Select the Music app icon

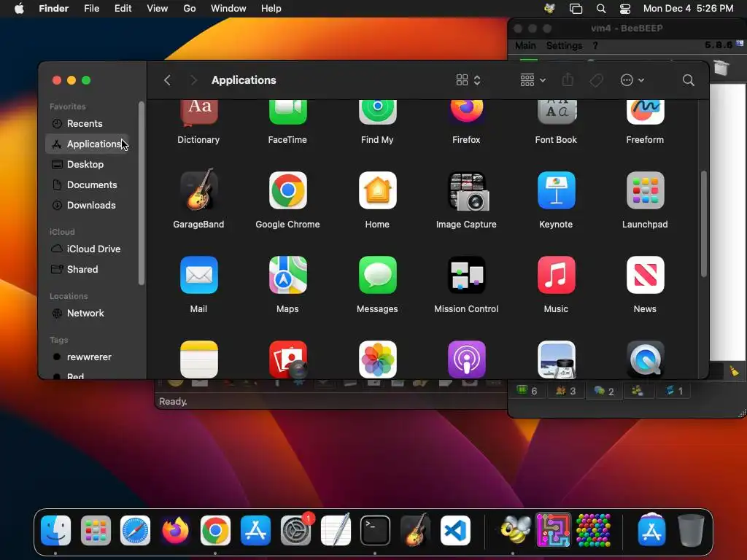point(556,275)
